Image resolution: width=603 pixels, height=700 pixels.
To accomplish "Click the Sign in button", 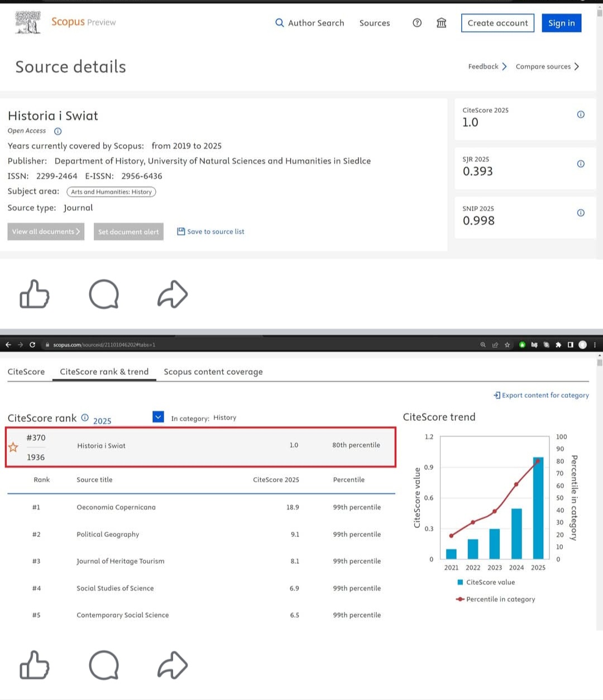I will pos(561,23).
